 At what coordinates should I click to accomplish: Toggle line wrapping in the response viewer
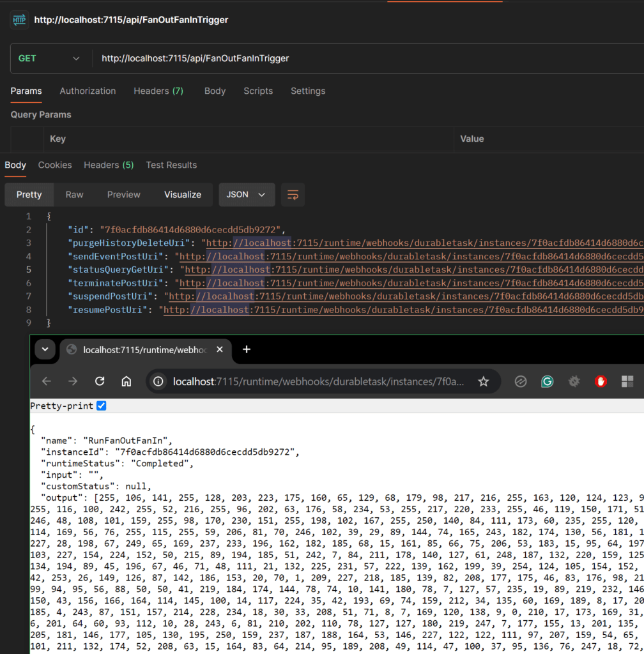tap(293, 195)
